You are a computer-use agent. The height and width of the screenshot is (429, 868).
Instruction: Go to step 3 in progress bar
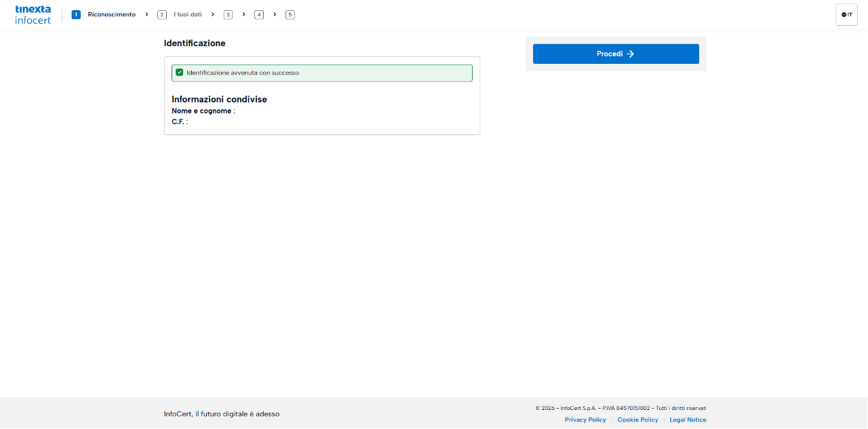click(228, 14)
